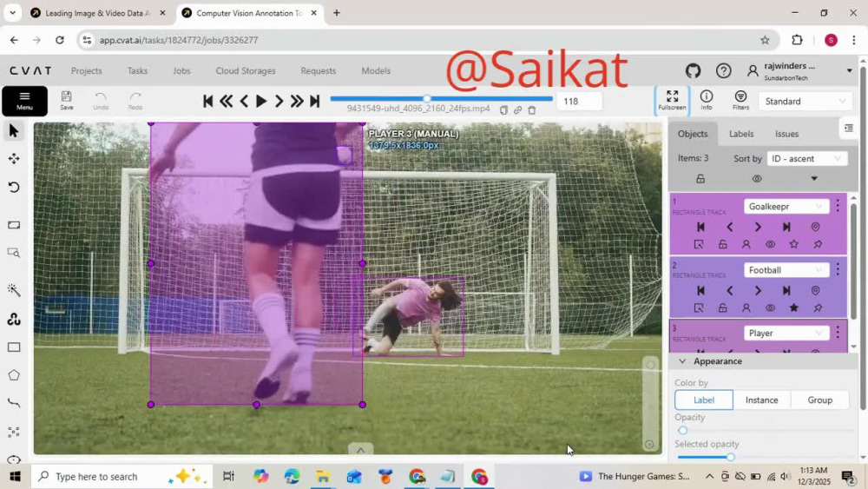Toggle keyframe star on Goalkeepr object
Image resolution: width=868 pixels, height=489 pixels.
pos(794,244)
